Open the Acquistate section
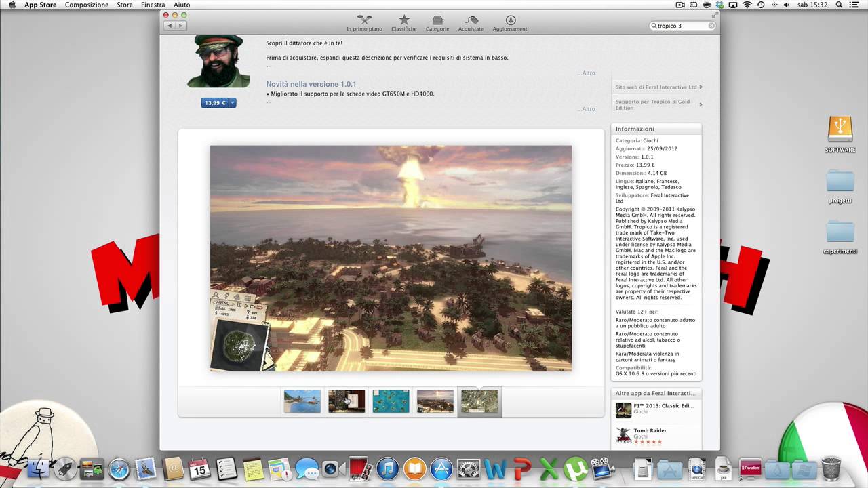Screen dimensions: 868x488 pos(471,23)
